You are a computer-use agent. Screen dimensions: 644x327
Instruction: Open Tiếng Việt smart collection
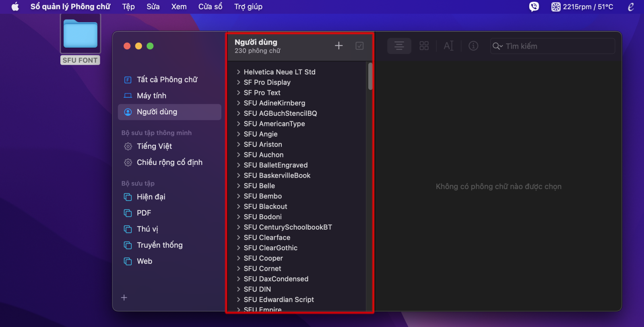pos(169,146)
